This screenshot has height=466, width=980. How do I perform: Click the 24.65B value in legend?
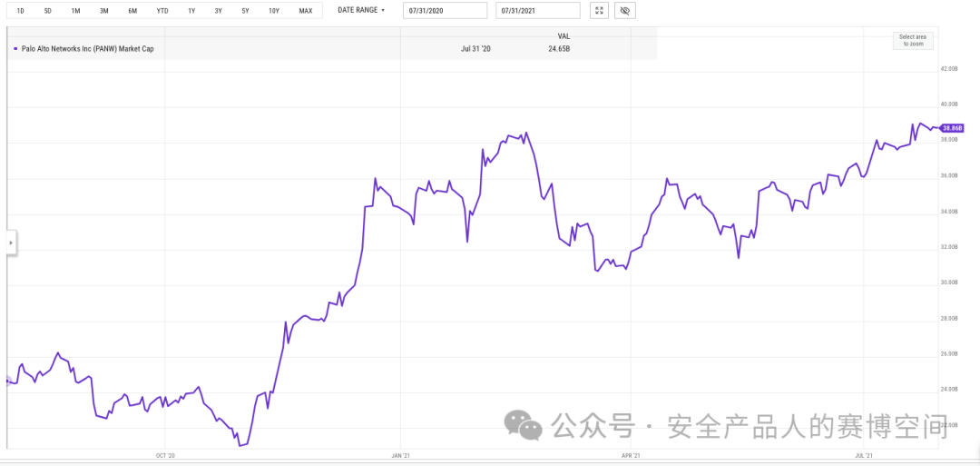point(559,48)
